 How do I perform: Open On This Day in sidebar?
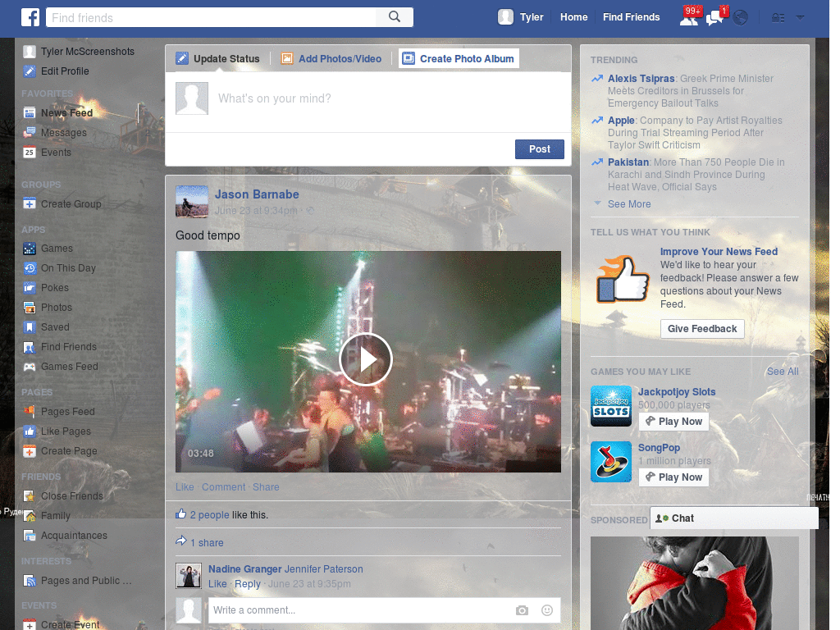tap(59, 268)
